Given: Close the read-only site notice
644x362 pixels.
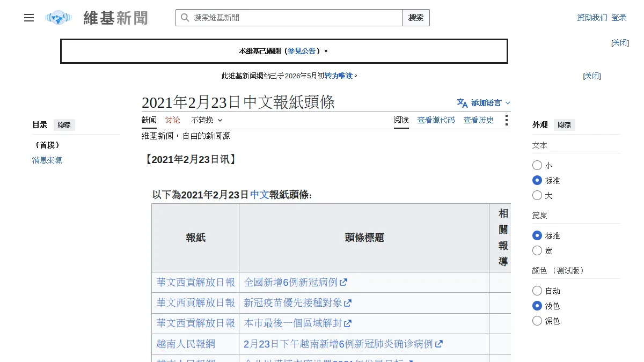Looking at the screenshot, I should (x=592, y=76).
